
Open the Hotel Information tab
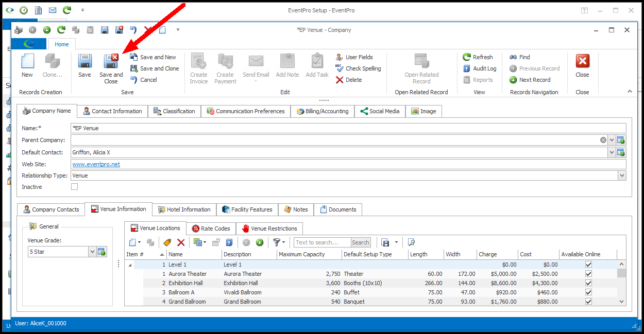click(184, 209)
